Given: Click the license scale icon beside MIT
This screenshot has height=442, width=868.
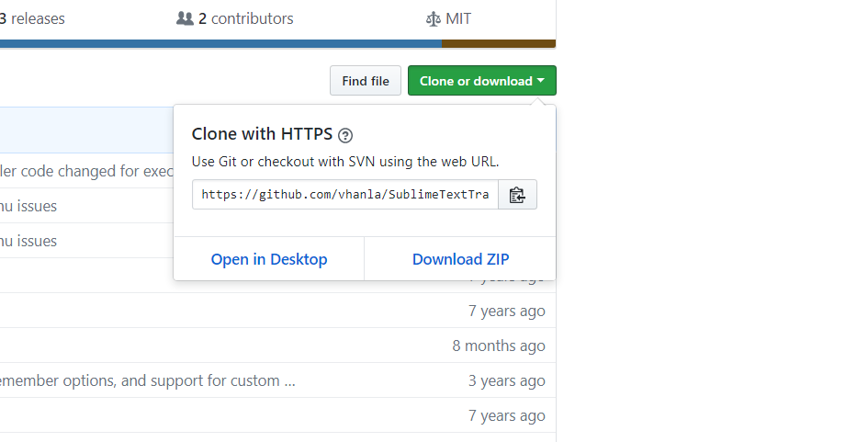Looking at the screenshot, I should [434, 18].
